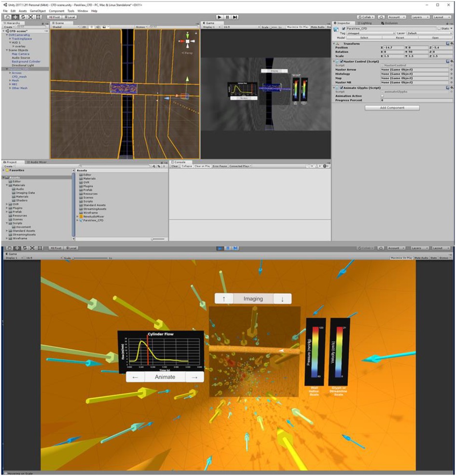Open the Create dropdown in Hierarchy panel
Viewport: 456px width, 476px height.
(x=9, y=27)
